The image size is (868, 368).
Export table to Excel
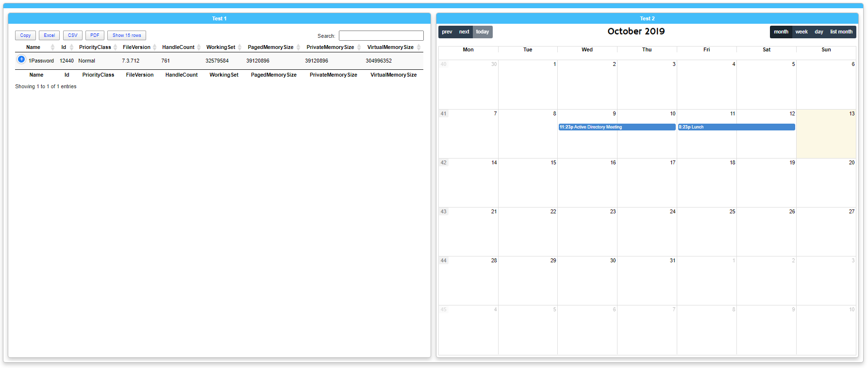[49, 35]
